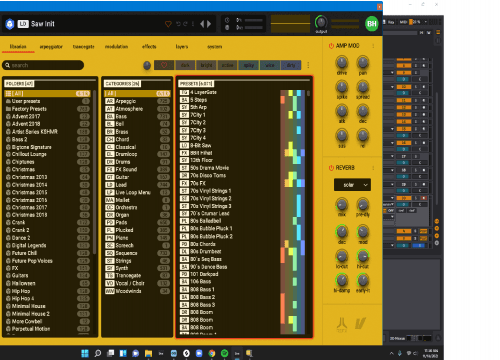Open File Explorer from the taskbar

pos(148,353)
